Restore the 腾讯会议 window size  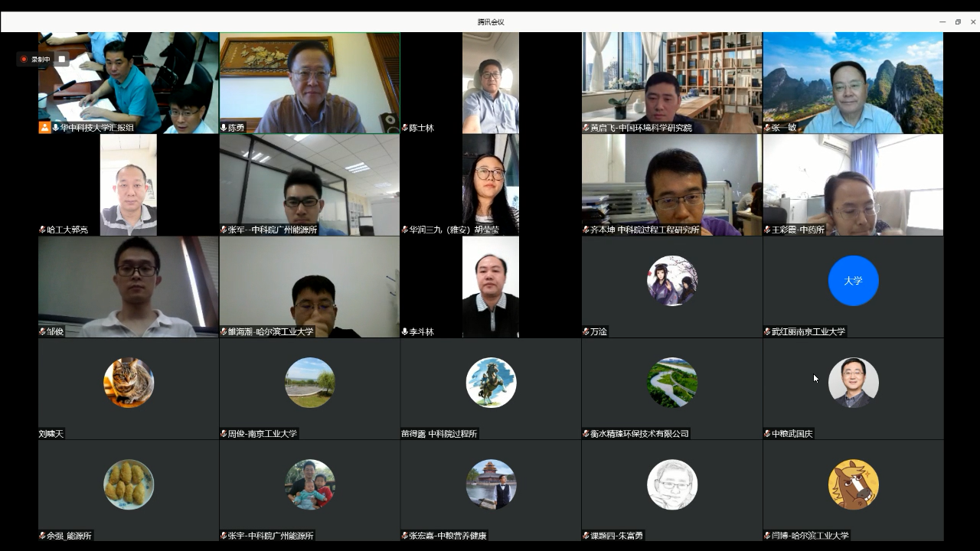click(958, 22)
